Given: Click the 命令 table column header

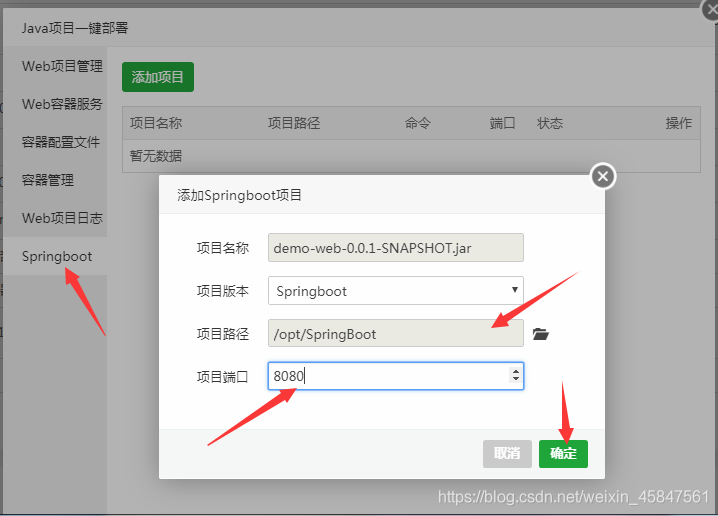Looking at the screenshot, I should [418, 123].
